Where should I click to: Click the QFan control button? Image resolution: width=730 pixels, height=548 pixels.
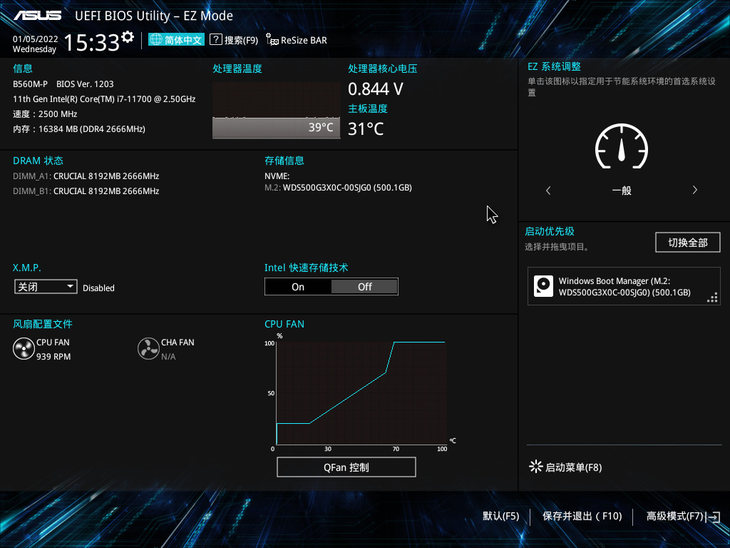[346, 467]
